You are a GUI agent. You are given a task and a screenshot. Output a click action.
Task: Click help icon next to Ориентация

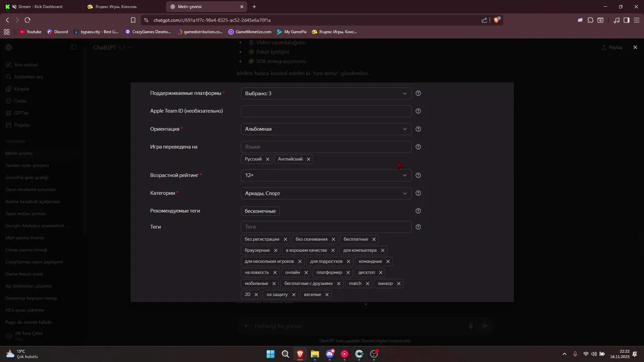pos(419,129)
